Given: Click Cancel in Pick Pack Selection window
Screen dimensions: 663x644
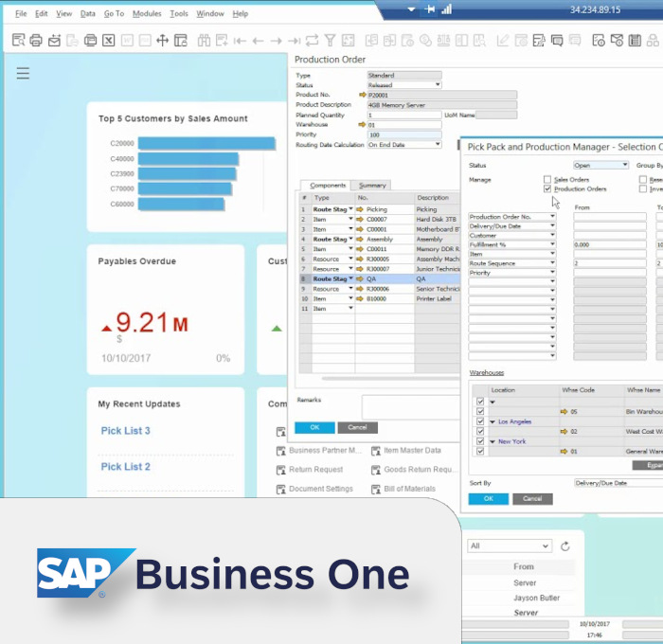Looking at the screenshot, I should click(x=532, y=499).
